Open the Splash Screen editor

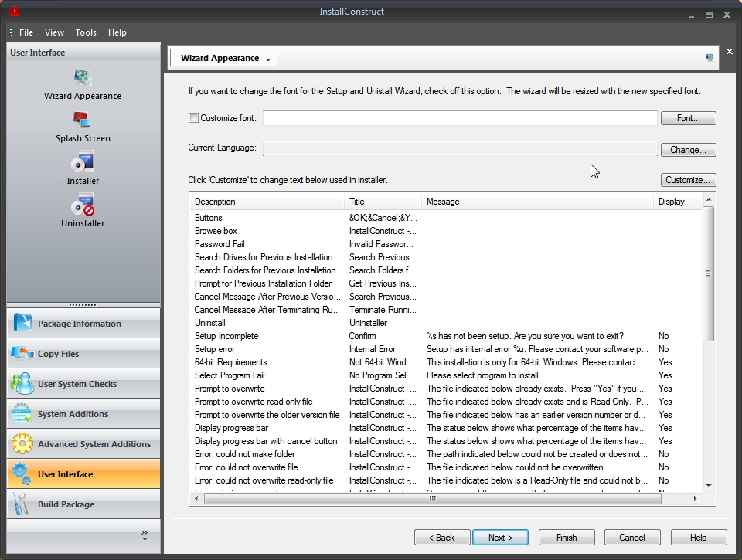pos(82,120)
